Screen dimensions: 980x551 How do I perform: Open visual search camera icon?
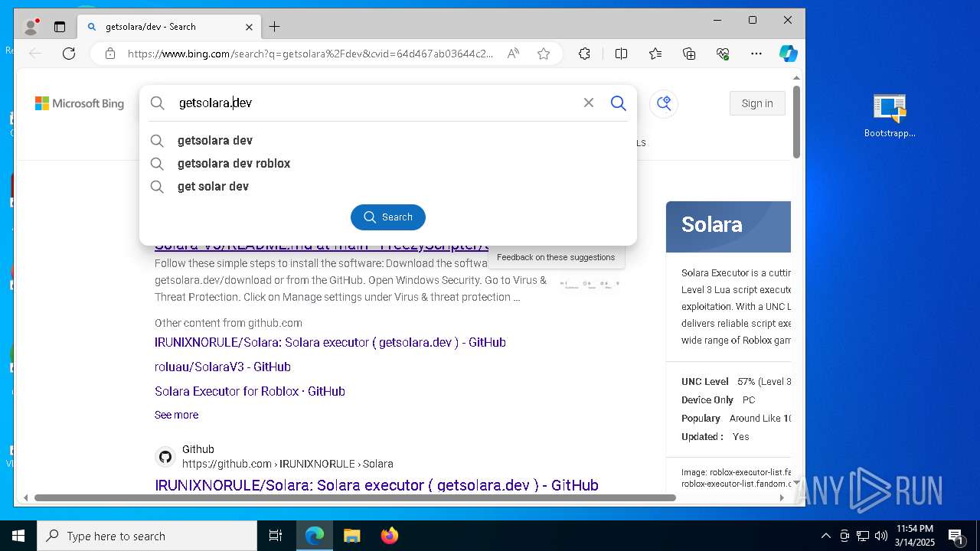point(664,103)
